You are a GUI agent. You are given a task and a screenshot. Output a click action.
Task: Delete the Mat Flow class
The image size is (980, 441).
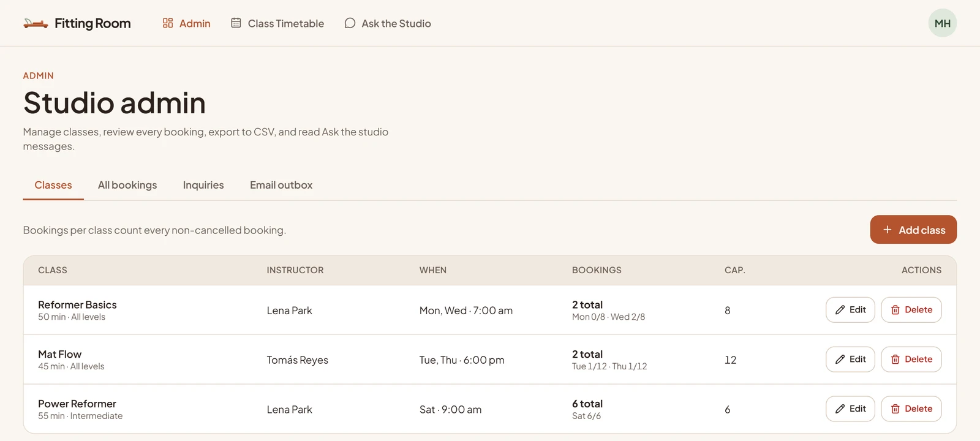click(911, 360)
